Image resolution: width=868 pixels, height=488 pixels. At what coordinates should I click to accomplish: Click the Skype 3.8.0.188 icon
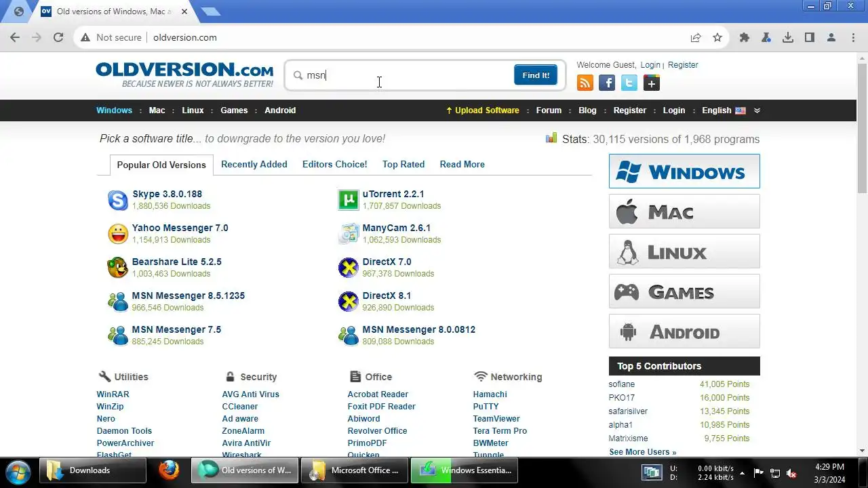click(117, 200)
